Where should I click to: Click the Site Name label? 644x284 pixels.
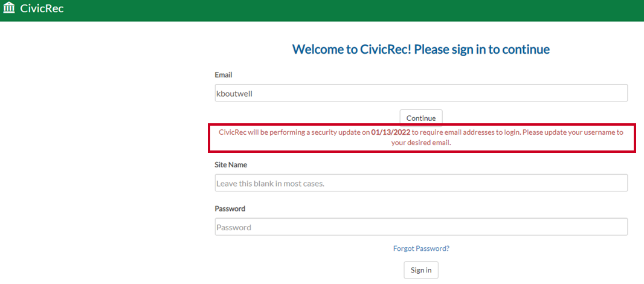(231, 164)
